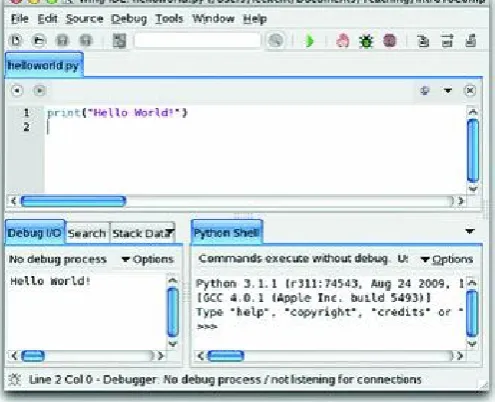Click the editor horizontal scroll right arrow
The height and width of the screenshot is (402, 495).
(461, 201)
